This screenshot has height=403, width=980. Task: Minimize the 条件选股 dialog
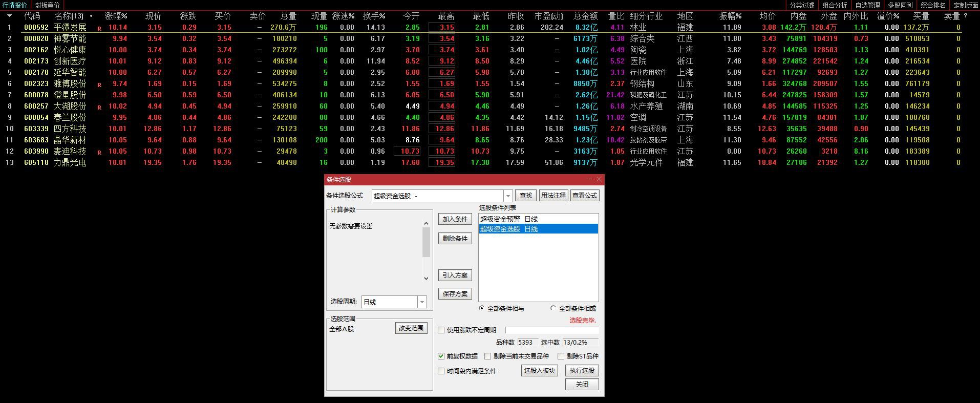[x=589, y=179]
